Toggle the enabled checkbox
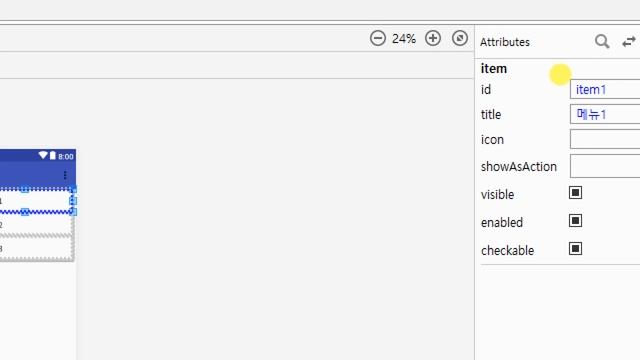The width and height of the screenshot is (640, 360). [x=575, y=221]
